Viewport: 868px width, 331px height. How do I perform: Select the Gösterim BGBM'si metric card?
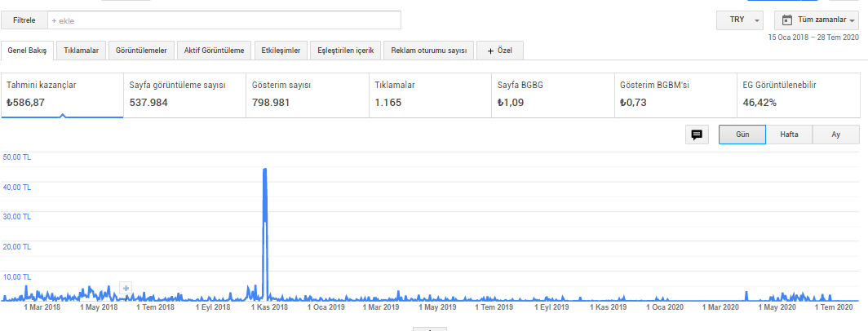pos(674,95)
